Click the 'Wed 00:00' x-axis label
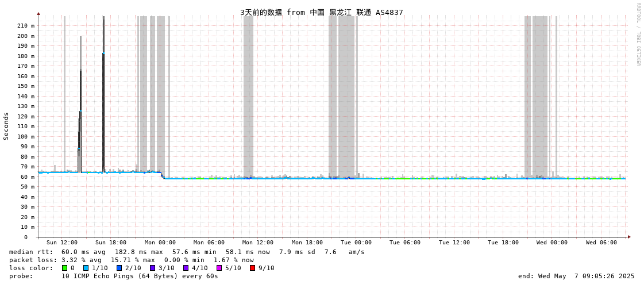The image size is (644, 284). coord(552,243)
